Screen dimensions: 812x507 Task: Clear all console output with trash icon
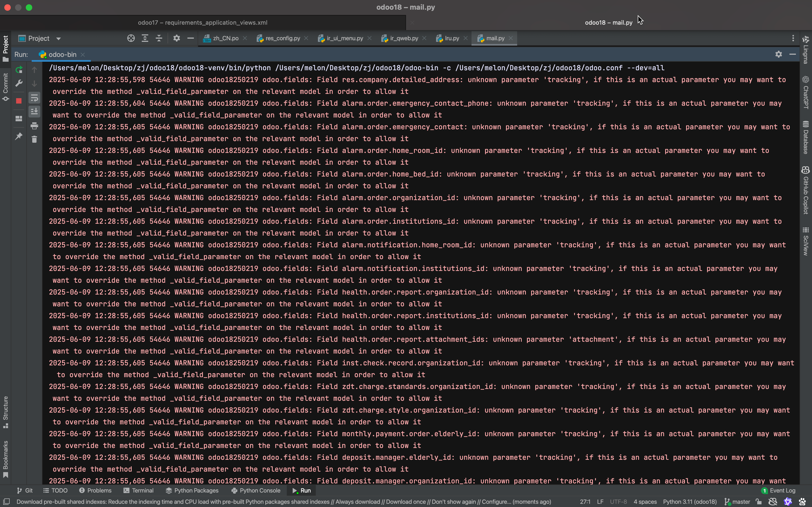(34, 139)
